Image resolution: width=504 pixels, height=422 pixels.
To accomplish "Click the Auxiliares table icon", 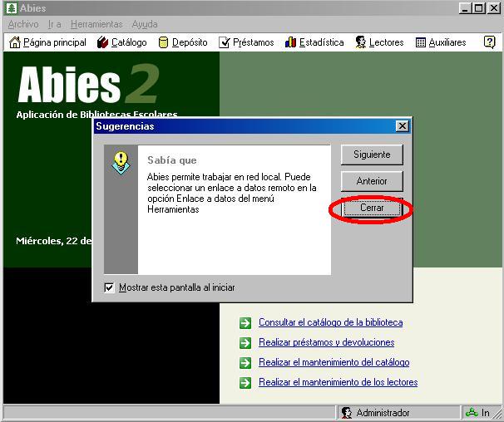I will [421, 42].
